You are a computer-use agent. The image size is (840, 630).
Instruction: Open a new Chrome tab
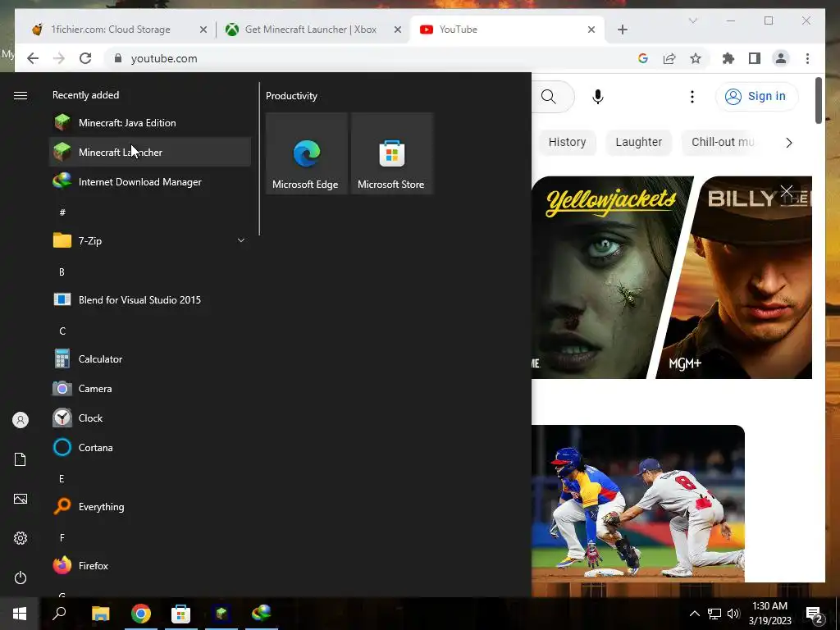623,30
